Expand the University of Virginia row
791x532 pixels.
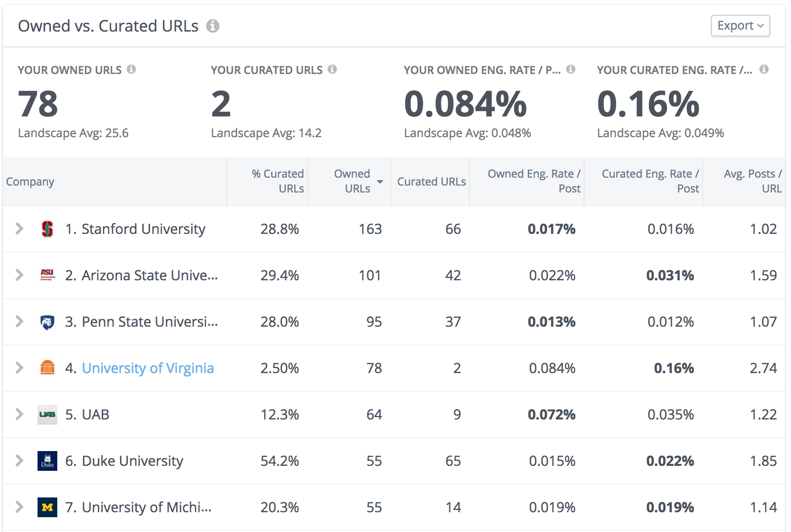click(x=19, y=368)
